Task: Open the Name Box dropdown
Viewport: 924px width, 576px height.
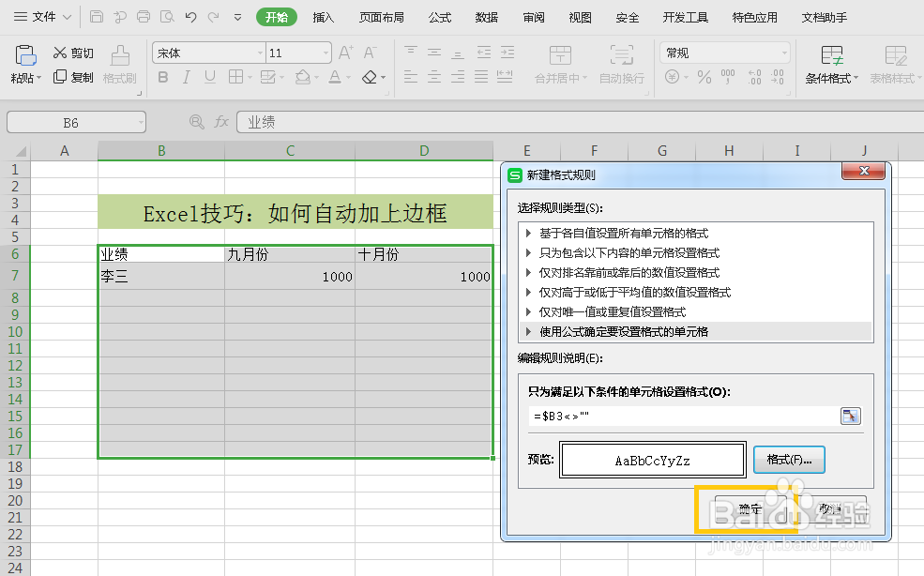Action: [141, 123]
